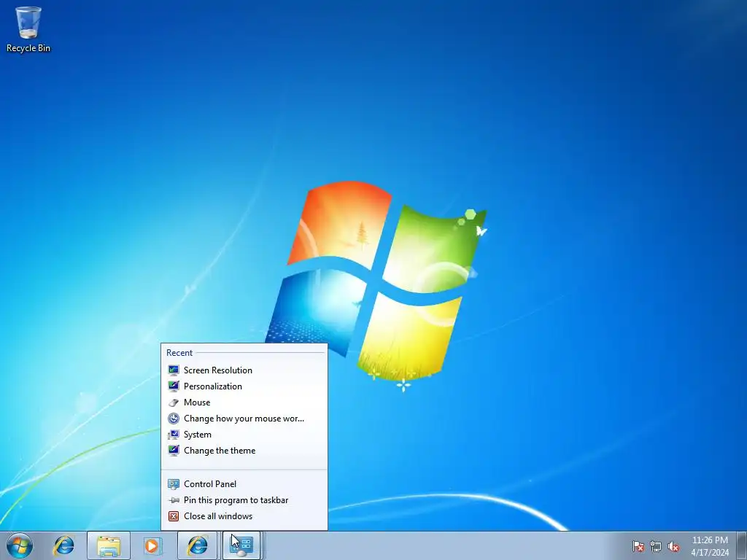
Task: Click the Show desktop button
Action: (x=742, y=545)
